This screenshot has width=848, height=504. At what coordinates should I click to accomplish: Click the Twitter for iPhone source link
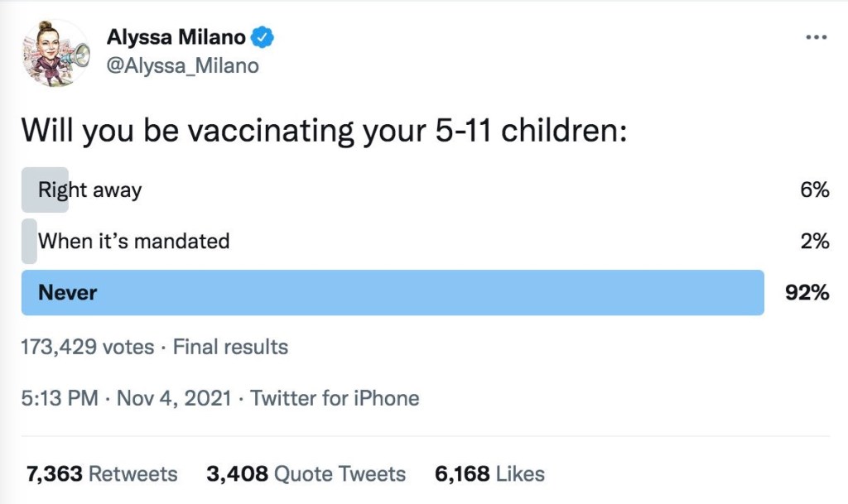tap(335, 398)
